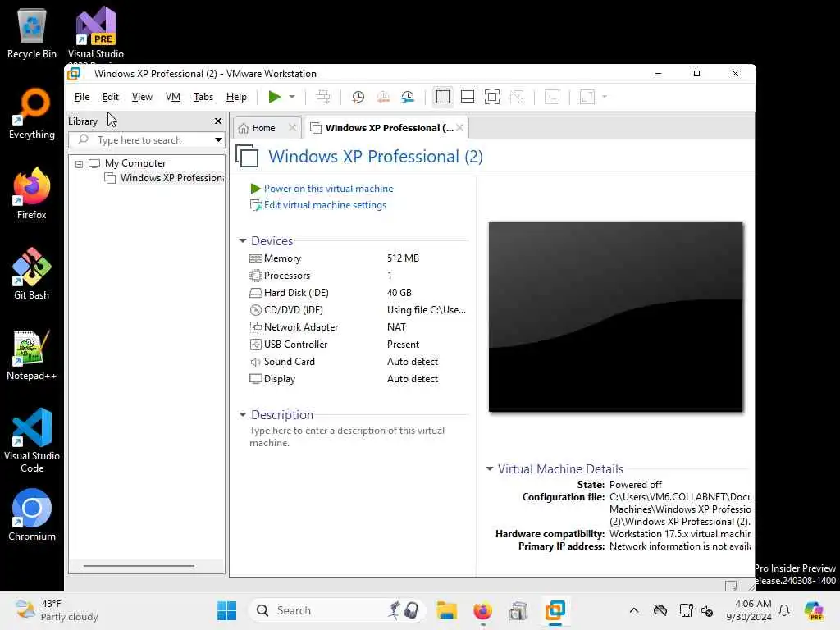The height and width of the screenshot is (630, 840).
Task: Collapse the Virtual Machine Details section
Action: click(490, 468)
